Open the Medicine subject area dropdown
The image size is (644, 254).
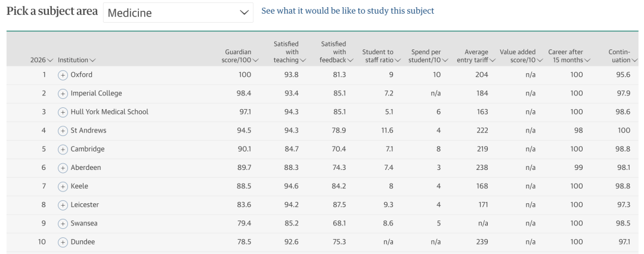click(x=178, y=13)
